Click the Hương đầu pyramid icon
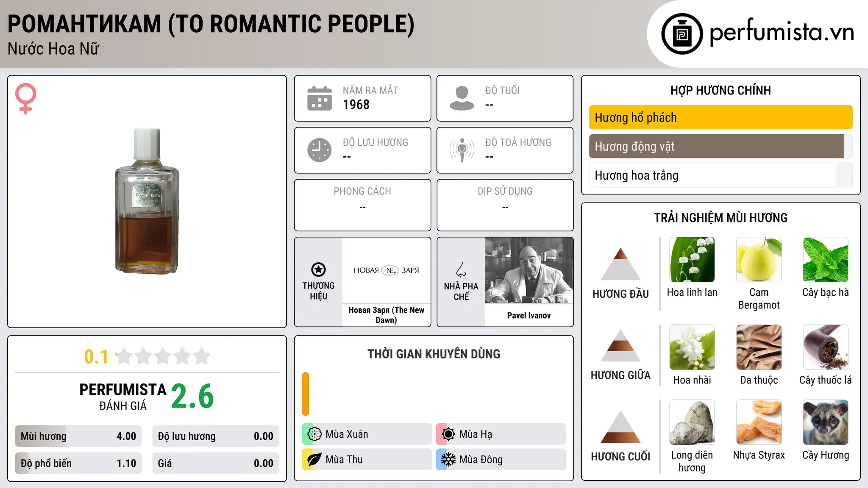The height and width of the screenshot is (488, 868). point(620,263)
